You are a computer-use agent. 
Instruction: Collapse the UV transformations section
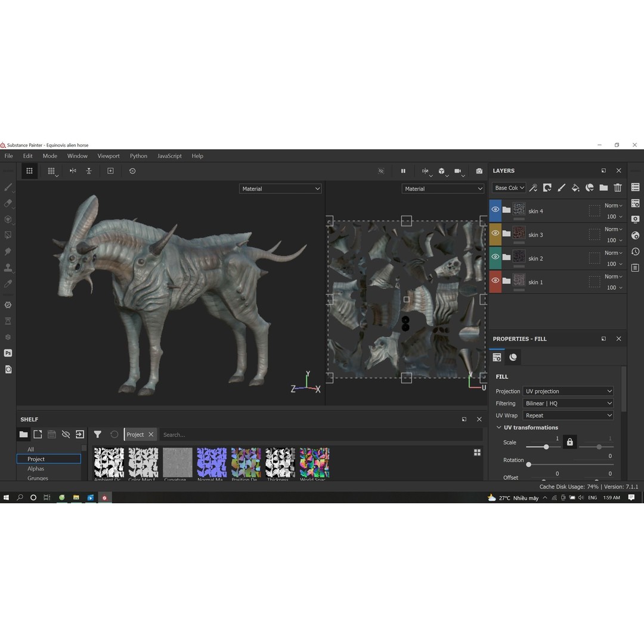click(499, 428)
